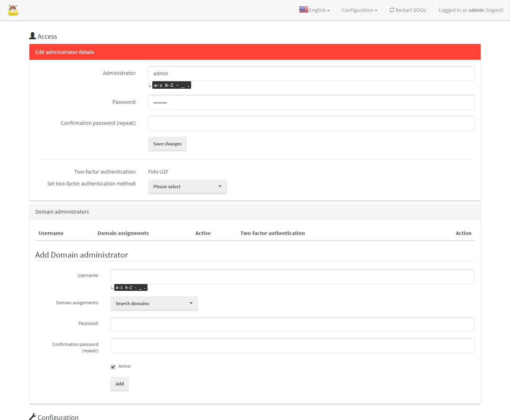Viewport: 510px width, 420px height.
Task: Uncheck the Active checkbox for the new domain administrator
Action: (x=113, y=367)
